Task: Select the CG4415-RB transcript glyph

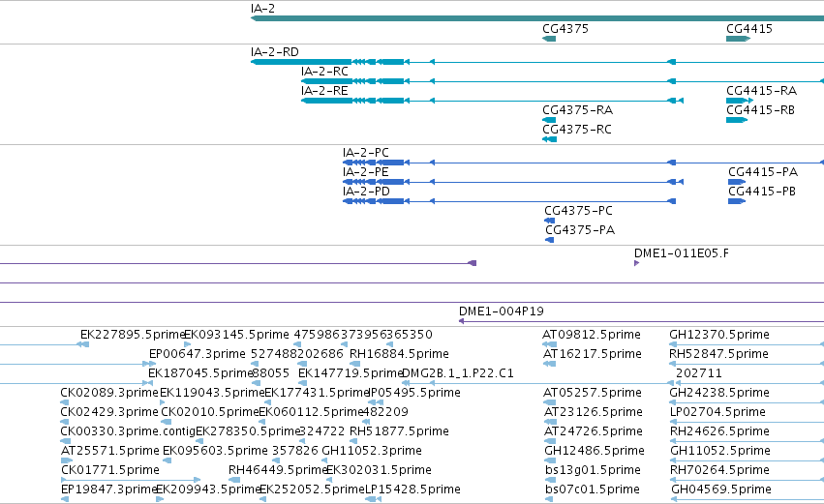Action: (737, 120)
